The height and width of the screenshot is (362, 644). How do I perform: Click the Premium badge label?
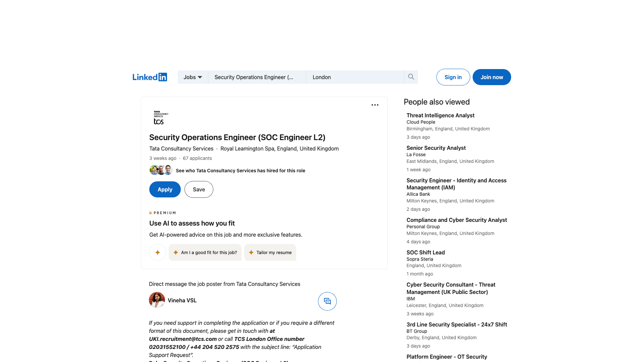pyautogui.click(x=163, y=213)
